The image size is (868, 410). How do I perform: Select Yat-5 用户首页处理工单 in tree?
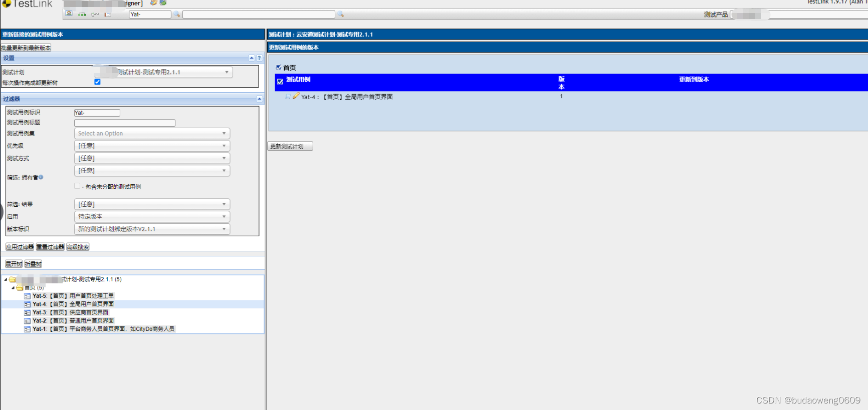(x=73, y=296)
